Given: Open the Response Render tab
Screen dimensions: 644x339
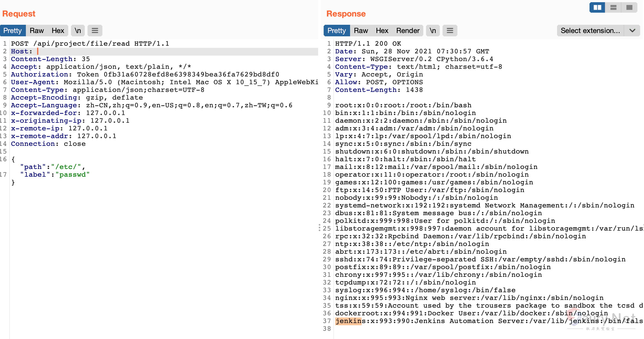Looking at the screenshot, I should pos(408,31).
